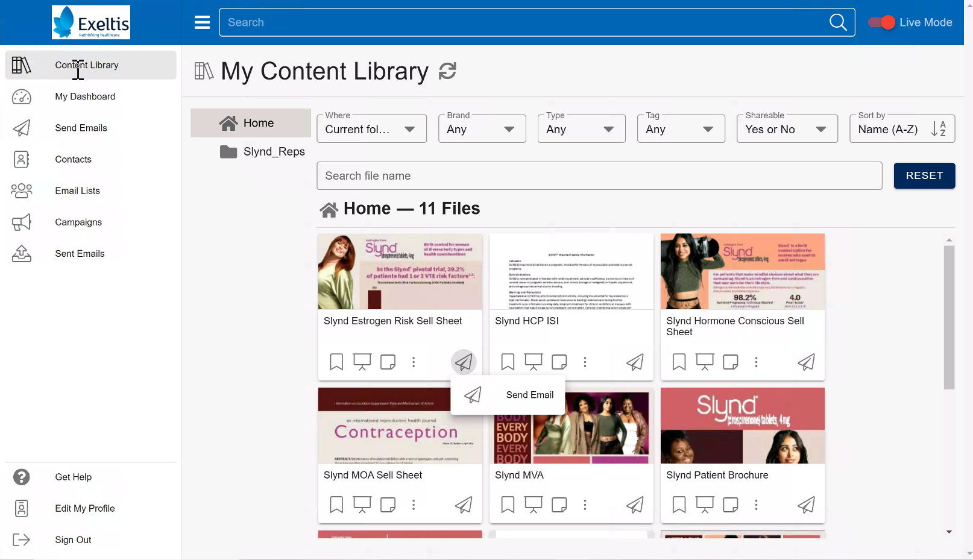Open more options for Slynd Patient Brochure
The width and height of the screenshot is (973, 560).
(x=756, y=505)
